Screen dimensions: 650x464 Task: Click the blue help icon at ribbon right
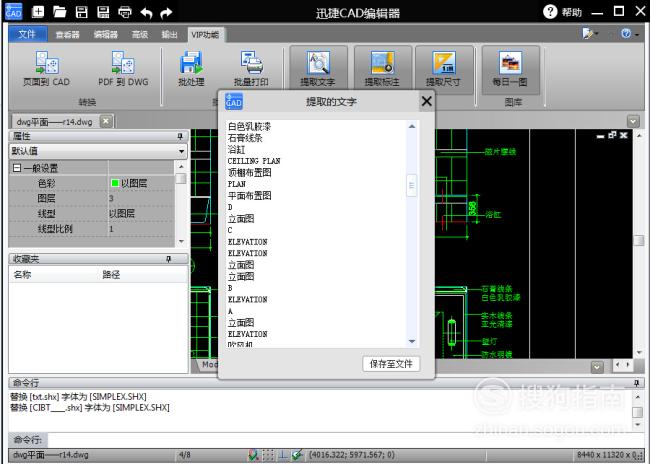(626, 33)
